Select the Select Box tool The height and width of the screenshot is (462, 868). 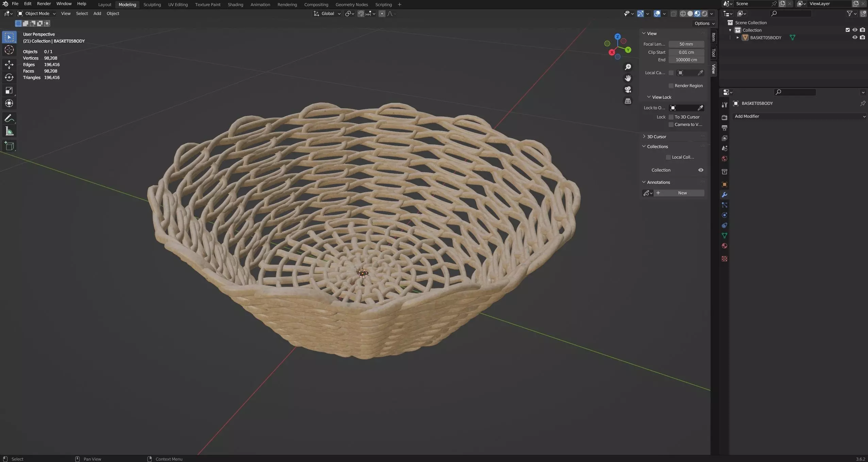[9, 37]
